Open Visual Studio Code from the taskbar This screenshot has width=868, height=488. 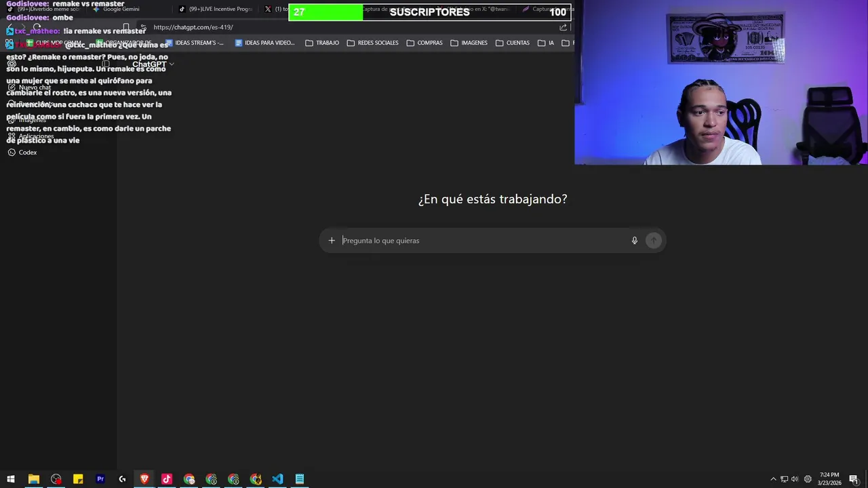[277, 479]
